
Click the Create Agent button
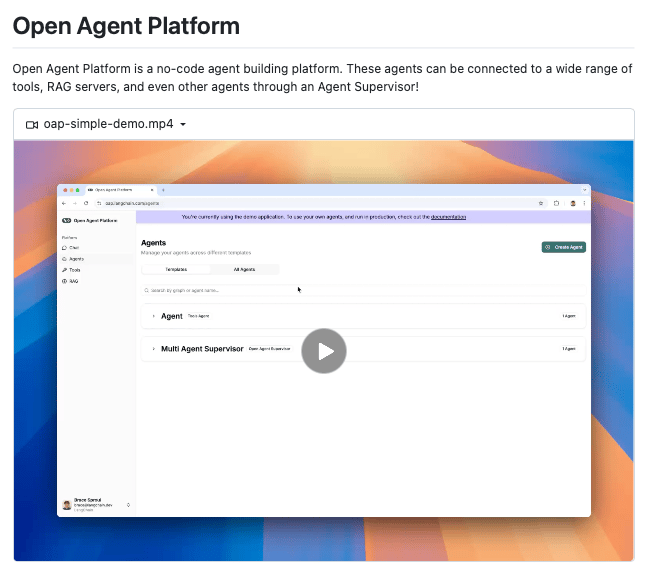[563, 247]
